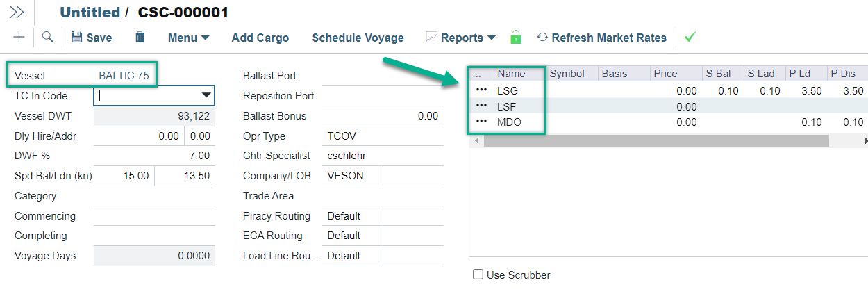Enable the Use Scrubber checkbox
The image size is (868, 294).
click(478, 275)
